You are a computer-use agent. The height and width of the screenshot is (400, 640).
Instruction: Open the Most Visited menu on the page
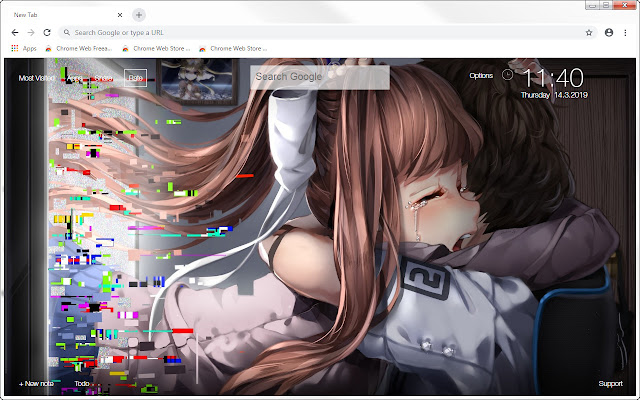[36, 78]
